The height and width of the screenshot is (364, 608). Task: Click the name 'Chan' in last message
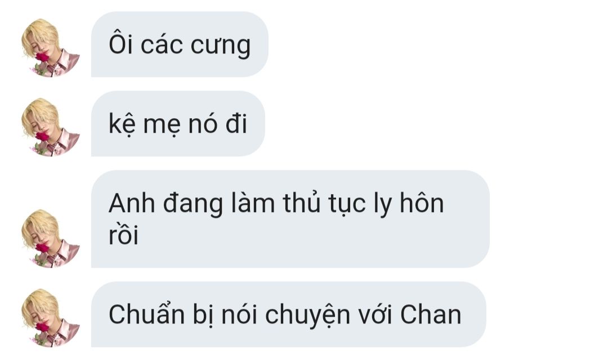(x=431, y=314)
